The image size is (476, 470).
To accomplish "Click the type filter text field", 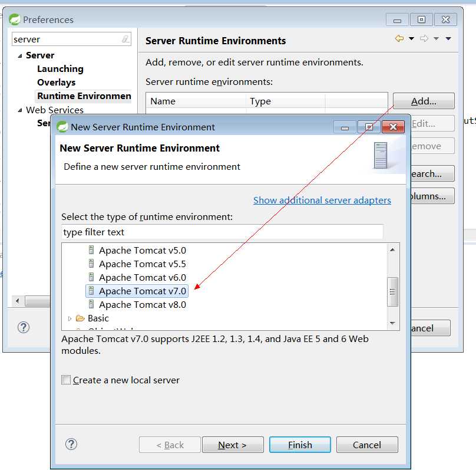I will point(222,232).
